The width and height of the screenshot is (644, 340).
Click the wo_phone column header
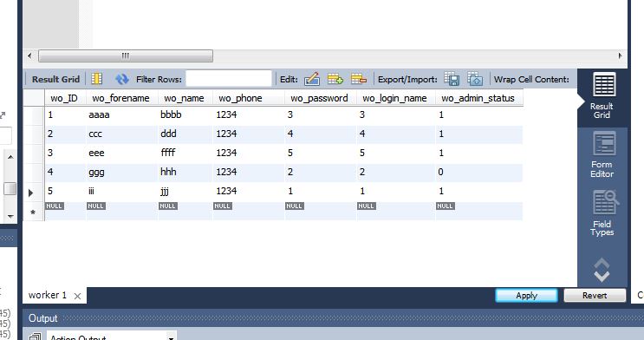click(x=249, y=98)
